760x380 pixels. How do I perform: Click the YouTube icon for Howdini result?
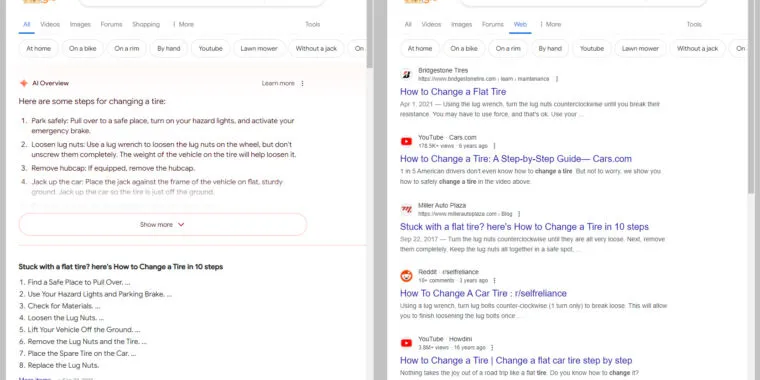[x=406, y=343]
